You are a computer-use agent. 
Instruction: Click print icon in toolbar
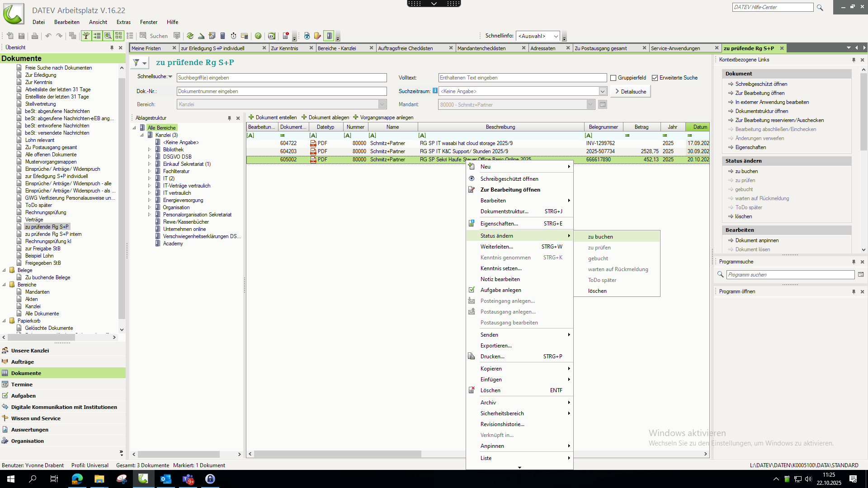[35, 36]
